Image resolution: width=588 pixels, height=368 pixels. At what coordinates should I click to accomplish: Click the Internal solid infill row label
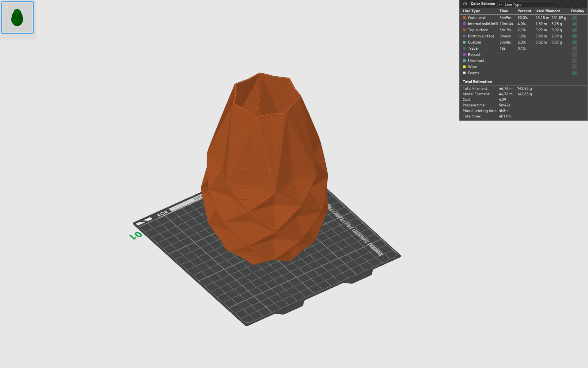(483, 24)
